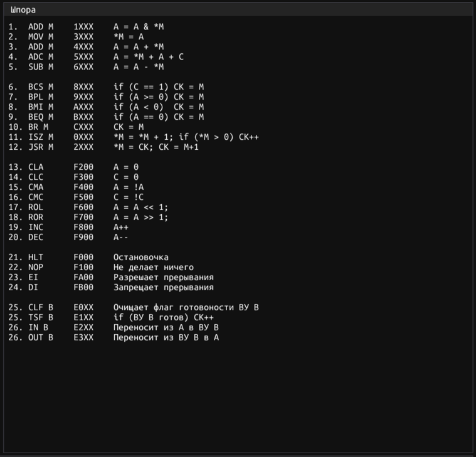
Task: Select the BR M CXXX line
Action: [76, 127]
